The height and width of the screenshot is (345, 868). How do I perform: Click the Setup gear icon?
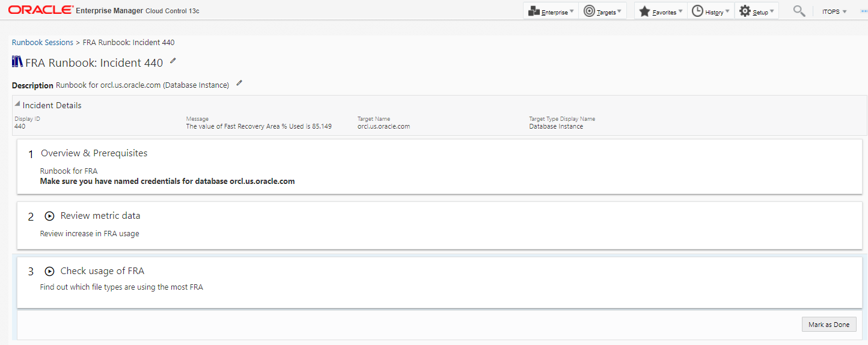tap(745, 11)
